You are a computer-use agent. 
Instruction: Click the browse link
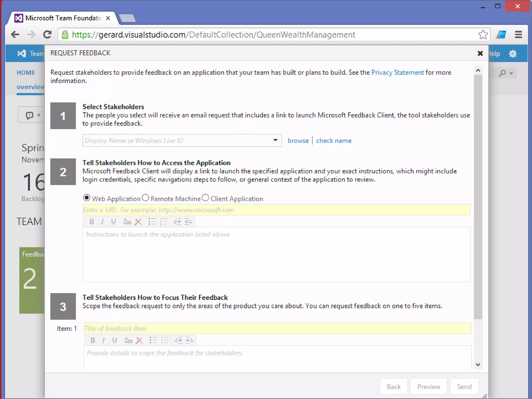298,141
